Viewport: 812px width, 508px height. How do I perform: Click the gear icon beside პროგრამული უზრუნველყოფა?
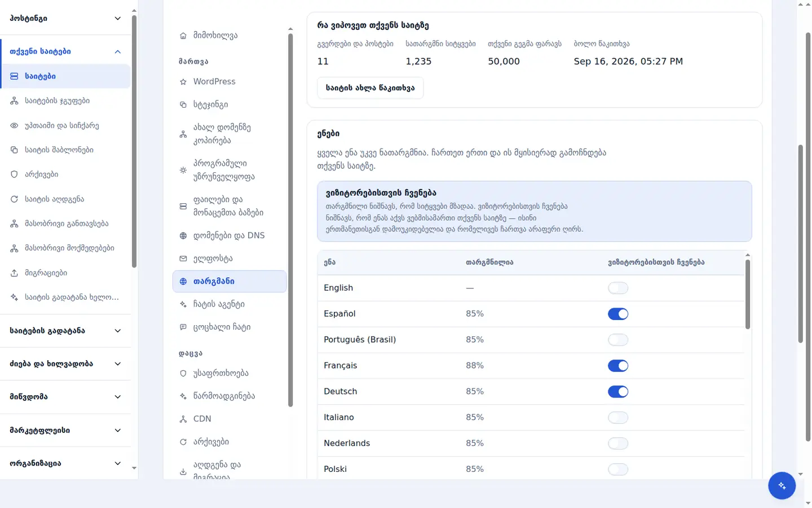pyautogui.click(x=183, y=170)
